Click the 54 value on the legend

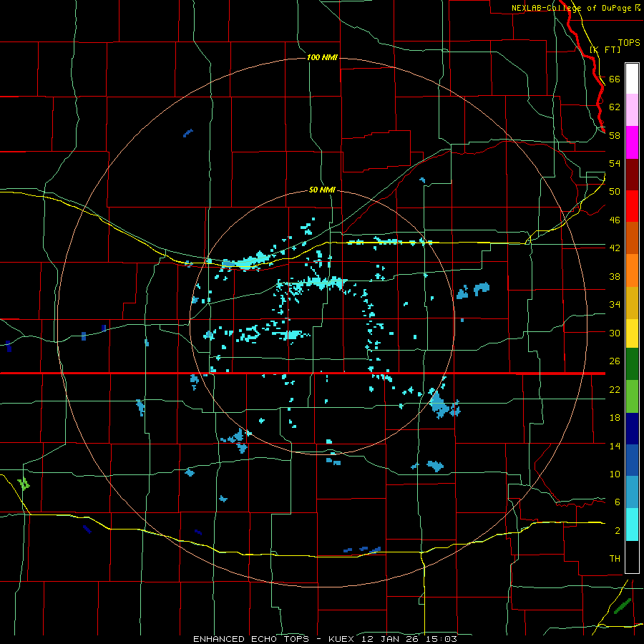coord(615,163)
